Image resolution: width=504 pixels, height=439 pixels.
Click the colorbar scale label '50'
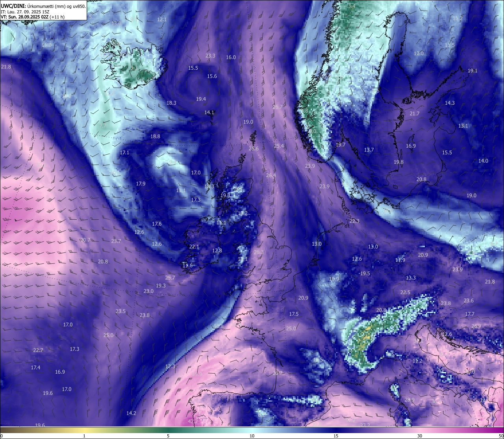point(500,436)
